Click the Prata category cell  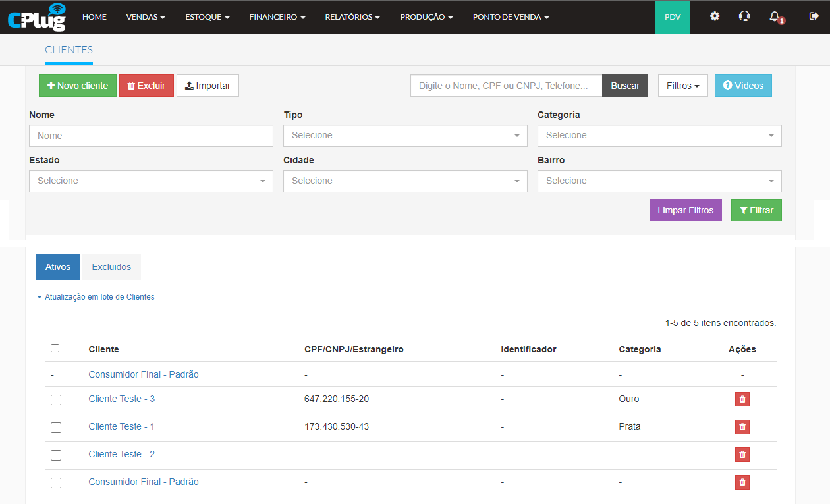630,426
